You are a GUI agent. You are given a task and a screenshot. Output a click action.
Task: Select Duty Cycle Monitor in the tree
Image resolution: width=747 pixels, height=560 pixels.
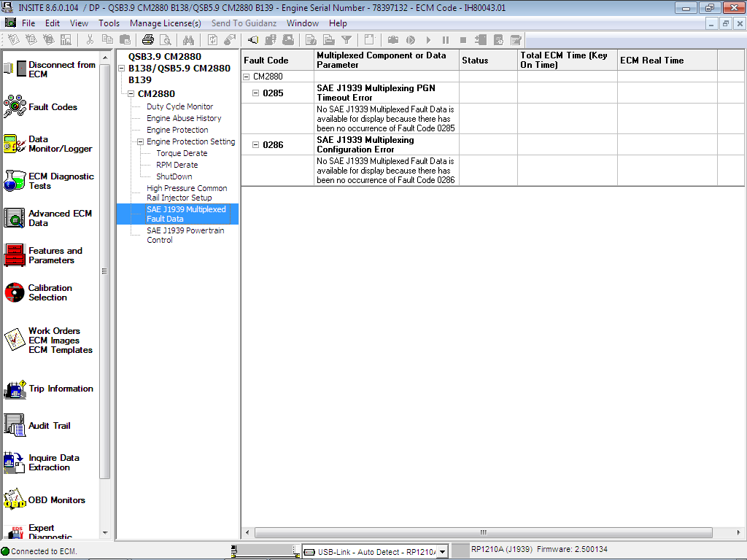179,106
